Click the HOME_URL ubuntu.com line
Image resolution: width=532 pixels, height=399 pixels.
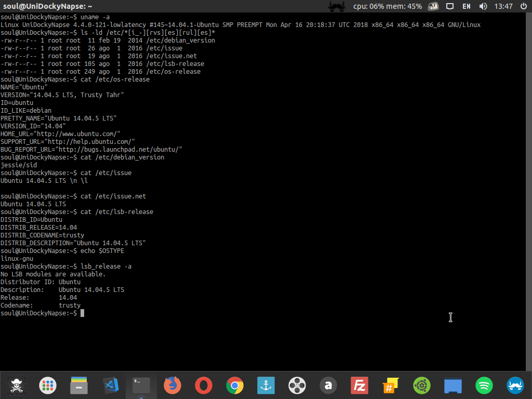[x=60, y=134]
